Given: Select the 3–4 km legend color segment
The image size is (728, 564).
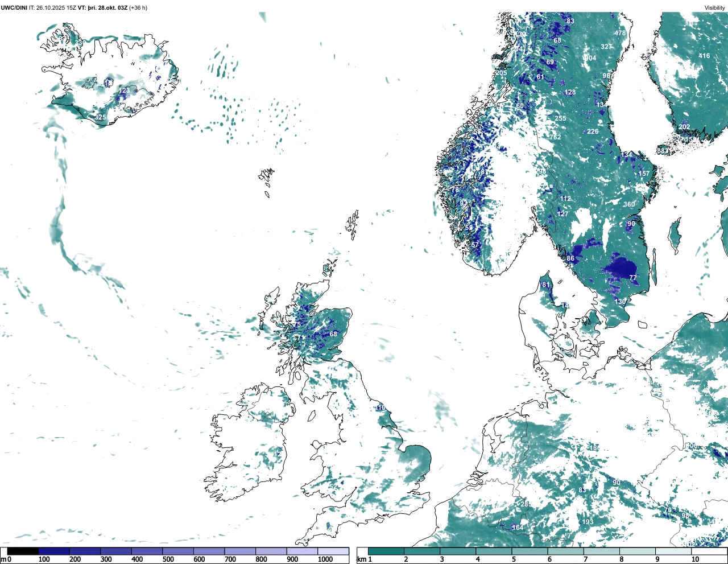Looking at the screenshot, I should [458, 551].
